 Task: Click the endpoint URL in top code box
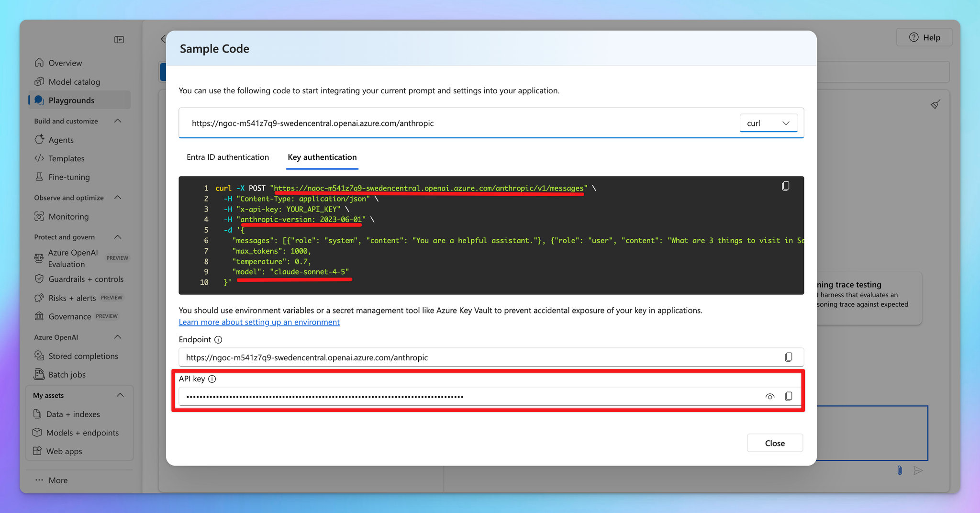click(313, 123)
